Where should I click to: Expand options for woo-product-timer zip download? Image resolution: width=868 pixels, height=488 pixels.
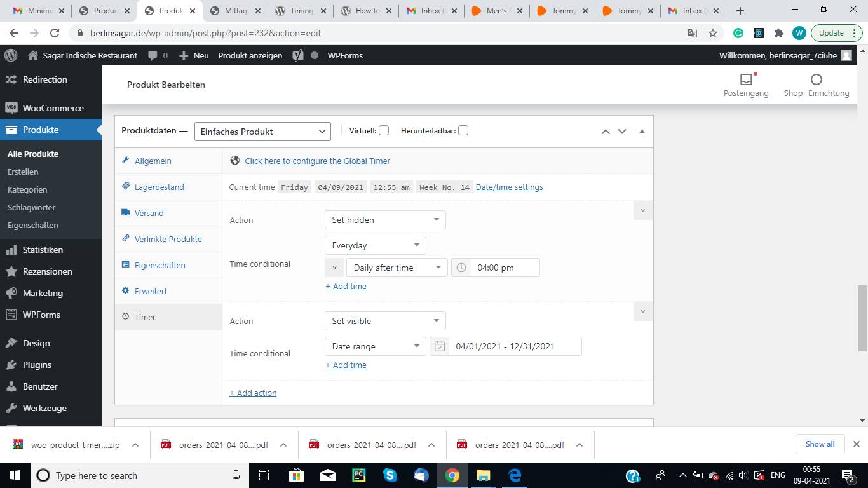(x=135, y=445)
